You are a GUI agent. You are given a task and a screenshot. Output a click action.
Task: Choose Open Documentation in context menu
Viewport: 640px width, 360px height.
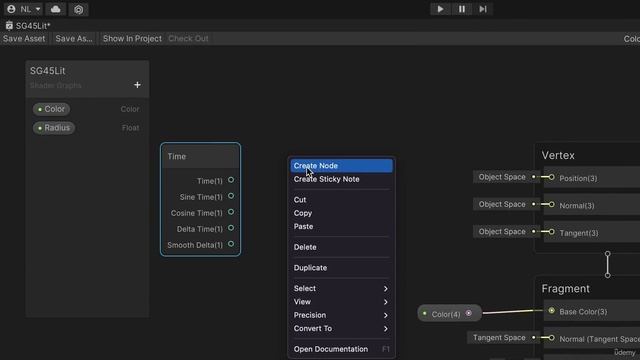[x=341, y=349]
